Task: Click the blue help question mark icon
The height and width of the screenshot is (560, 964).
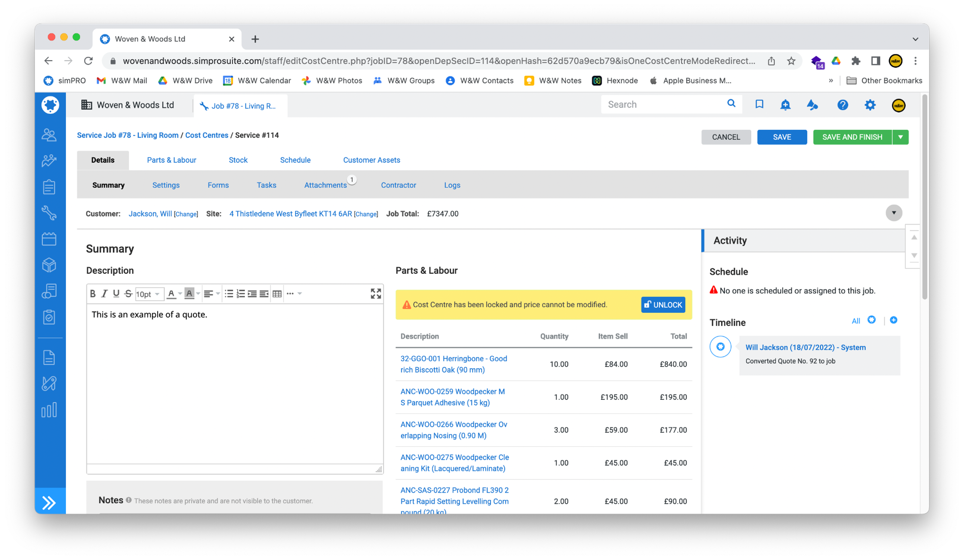Action: coord(842,105)
